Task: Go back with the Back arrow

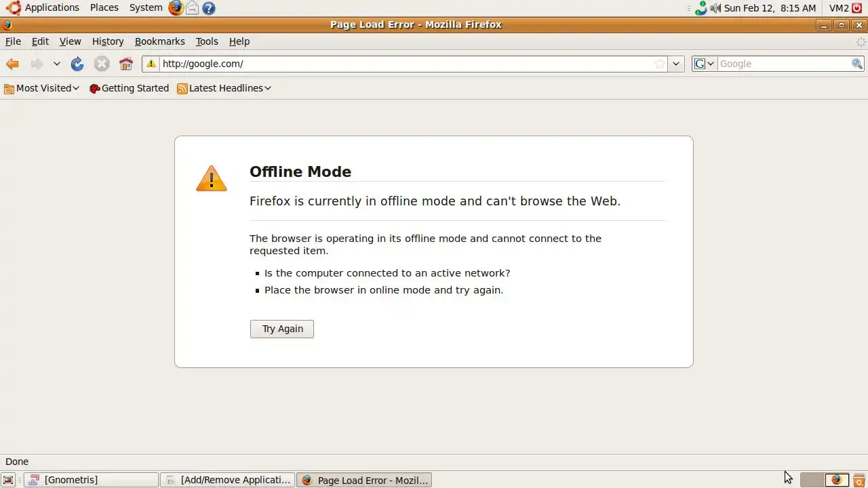Action: (12, 64)
